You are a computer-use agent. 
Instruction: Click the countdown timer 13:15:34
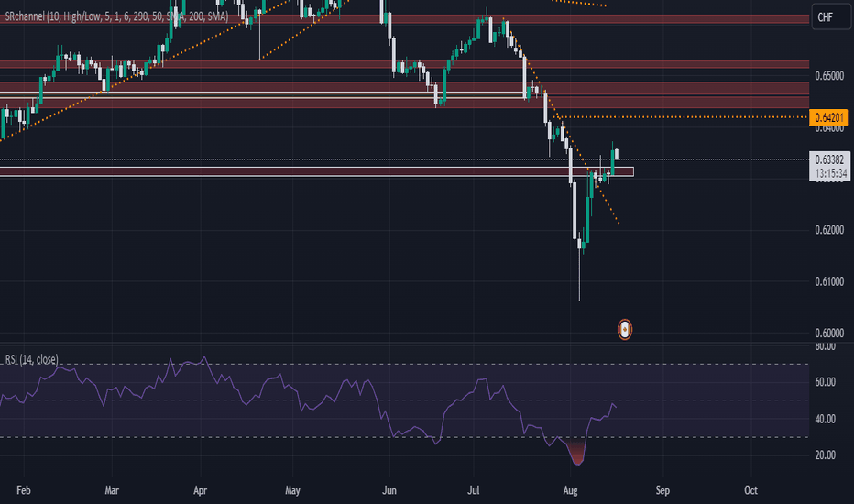(x=830, y=174)
